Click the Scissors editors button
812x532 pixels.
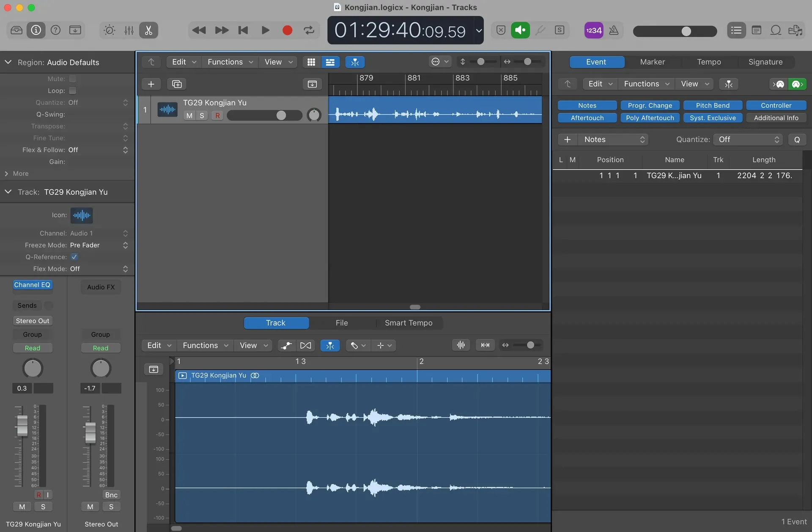(148, 30)
